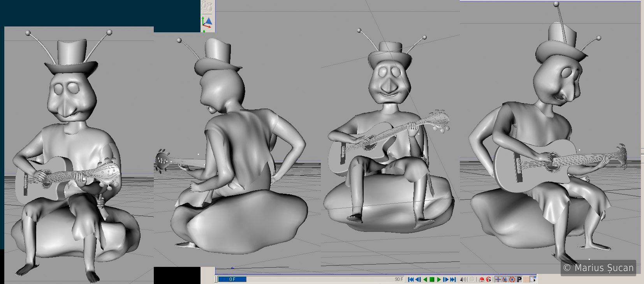Select the object axis tool icon
This screenshot has height=284, width=644.
[x=207, y=22]
